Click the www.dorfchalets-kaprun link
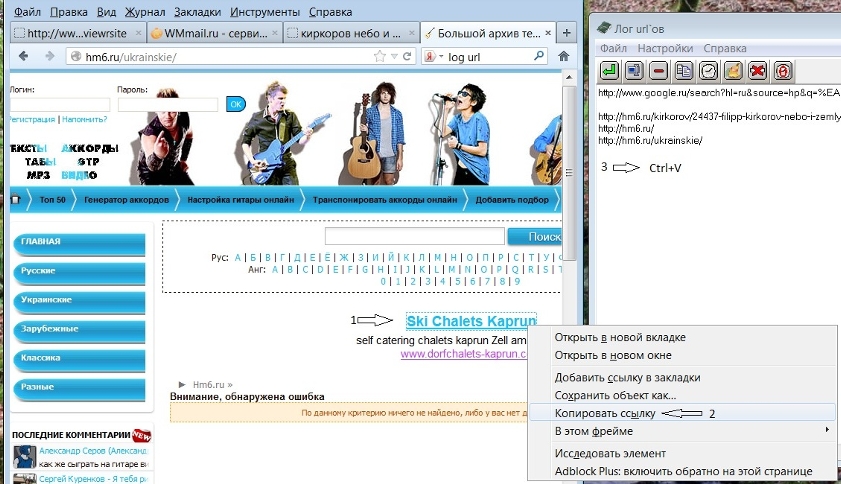Image resolution: width=841 pixels, height=484 pixels. (x=463, y=354)
